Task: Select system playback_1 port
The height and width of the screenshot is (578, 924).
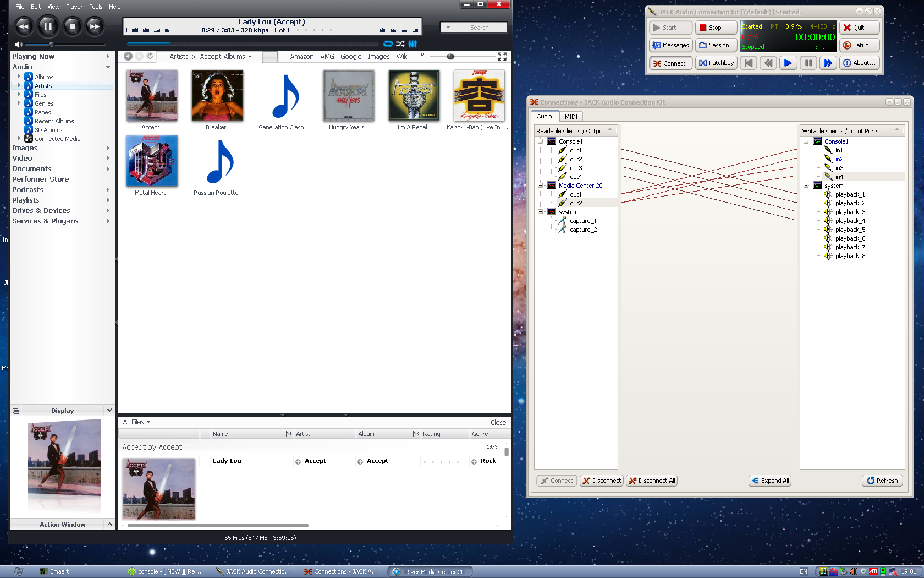Action: tap(850, 194)
